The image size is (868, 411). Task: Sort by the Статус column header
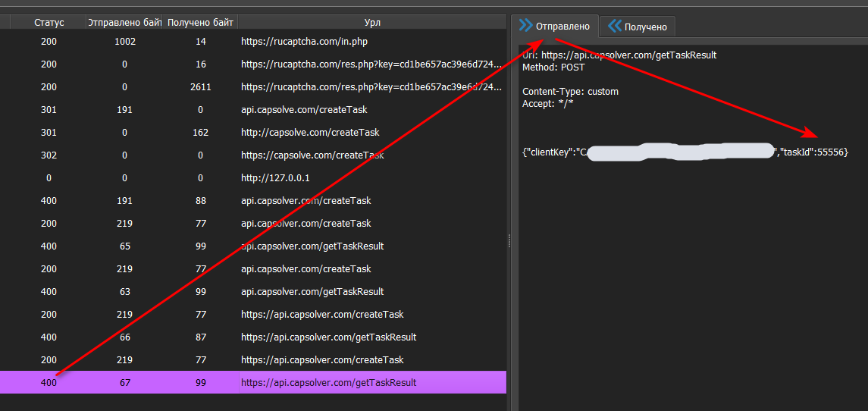[x=49, y=23]
